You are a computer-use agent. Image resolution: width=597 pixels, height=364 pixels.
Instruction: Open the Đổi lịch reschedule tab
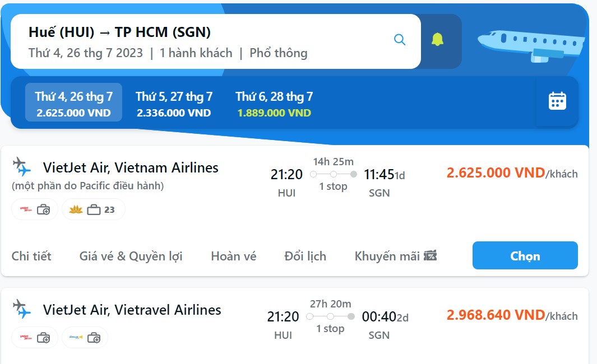(x=305, y=256)
